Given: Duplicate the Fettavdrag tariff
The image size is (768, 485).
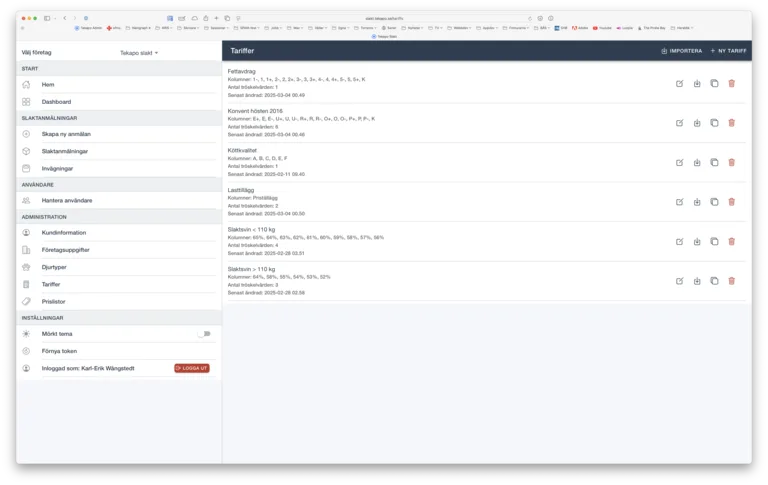Looking at the screenshot, I should point(714,84).
